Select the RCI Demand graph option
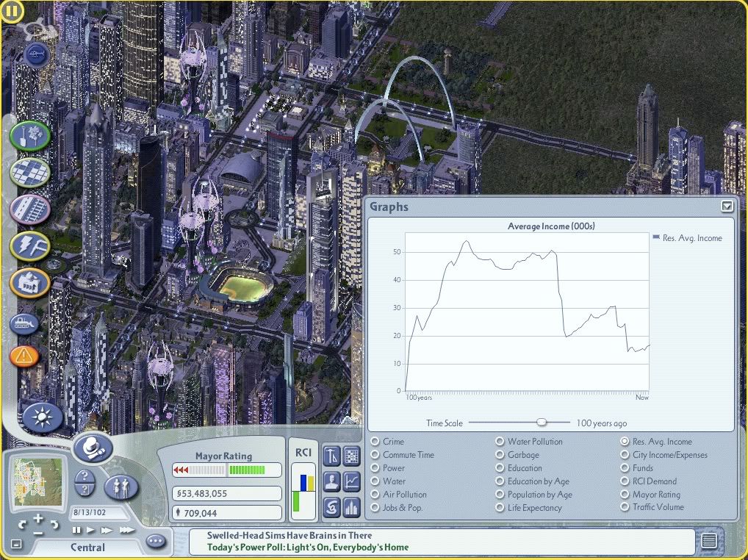This screenshot has height=560, width=748. click(x=625, y=481)
